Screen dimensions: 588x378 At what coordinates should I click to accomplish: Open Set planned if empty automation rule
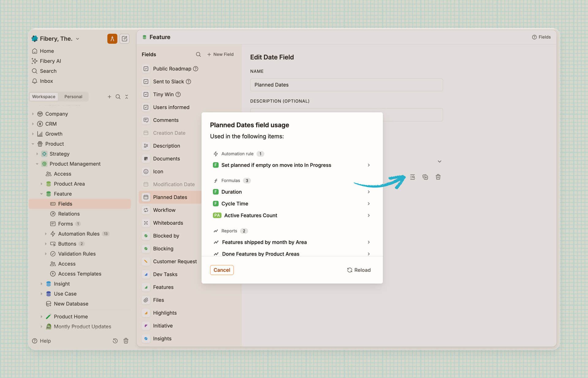pyautogui.click(x=292, y=165)
